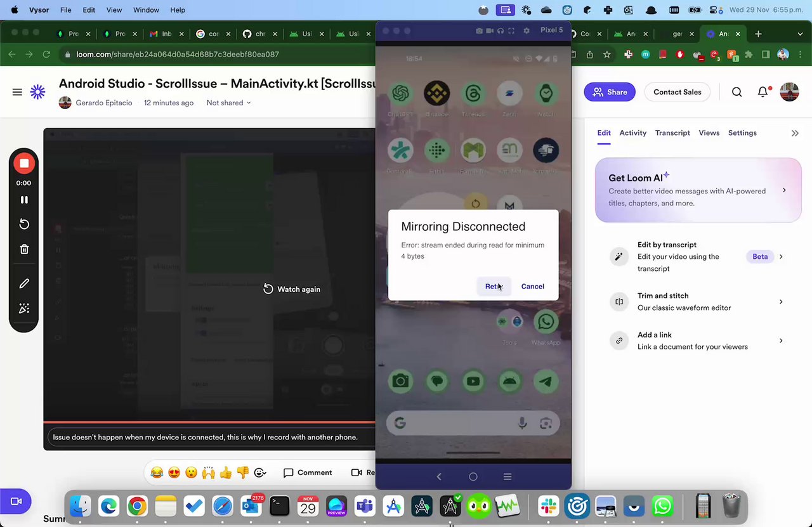Take a screenshot with Vysor camera icon

(x=480, y=30)
